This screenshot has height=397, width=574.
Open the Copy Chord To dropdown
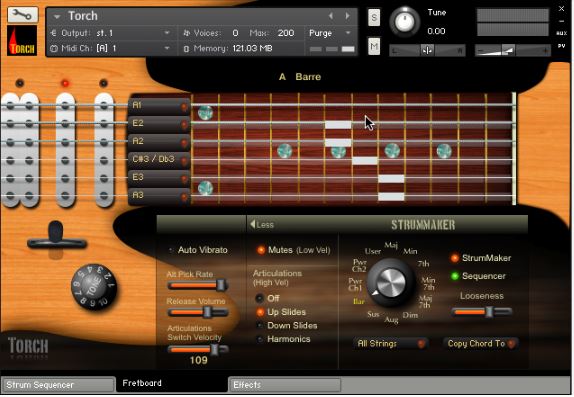pos(481,344)
